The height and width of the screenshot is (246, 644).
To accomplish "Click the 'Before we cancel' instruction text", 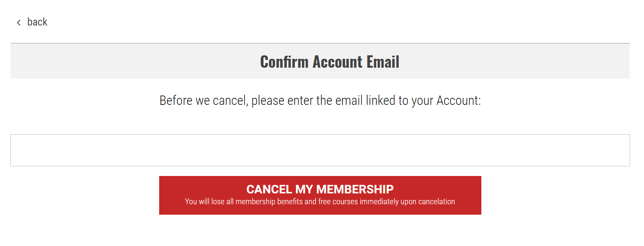I will 320,101.
